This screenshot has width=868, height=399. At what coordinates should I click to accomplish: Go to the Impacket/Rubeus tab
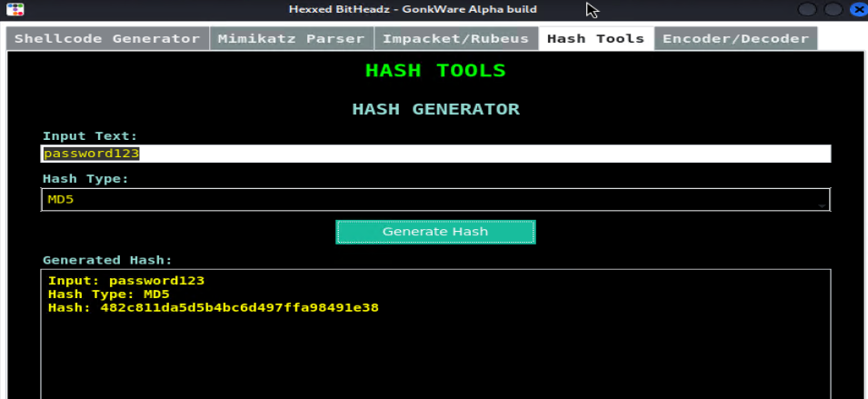[x=456, y=39]
